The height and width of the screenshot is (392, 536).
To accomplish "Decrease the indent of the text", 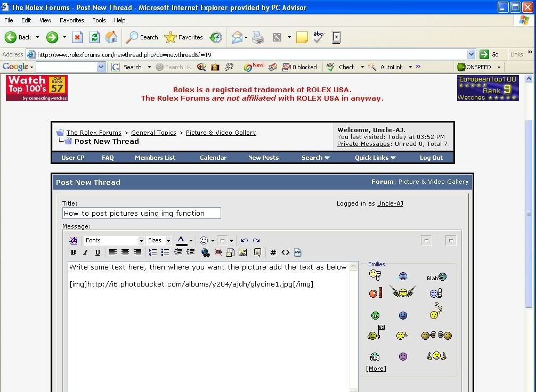I will point(178,252).
